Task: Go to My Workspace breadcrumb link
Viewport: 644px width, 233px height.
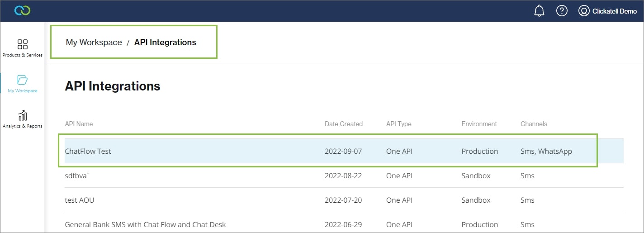Action: pyautogui.click(x=94, y=42)
